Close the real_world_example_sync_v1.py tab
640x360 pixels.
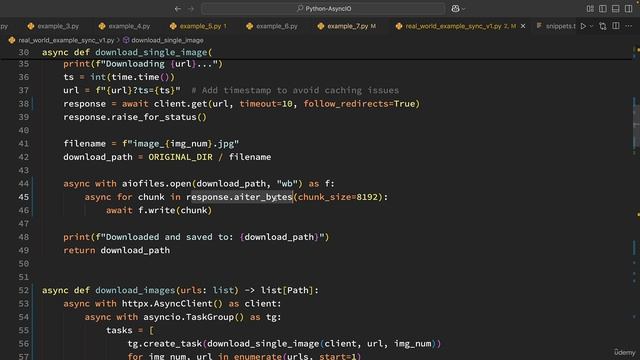(x=523, y=26)
